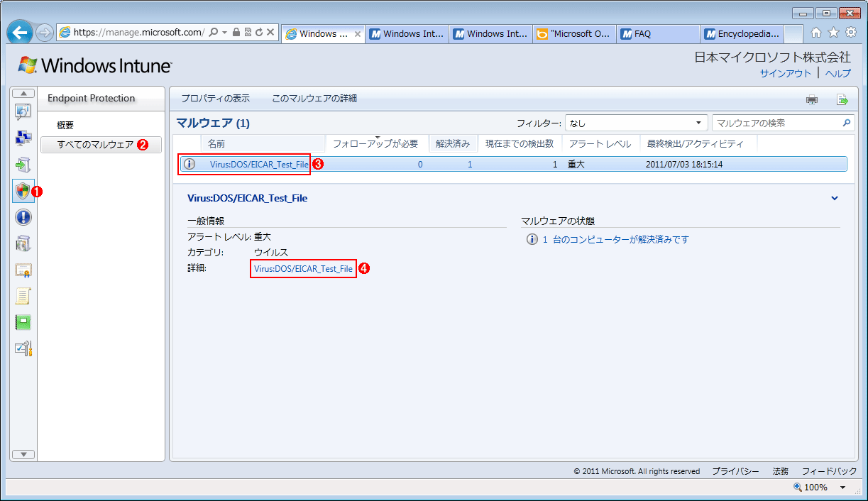Click the stop loading X in address bar

pos(270,33)
